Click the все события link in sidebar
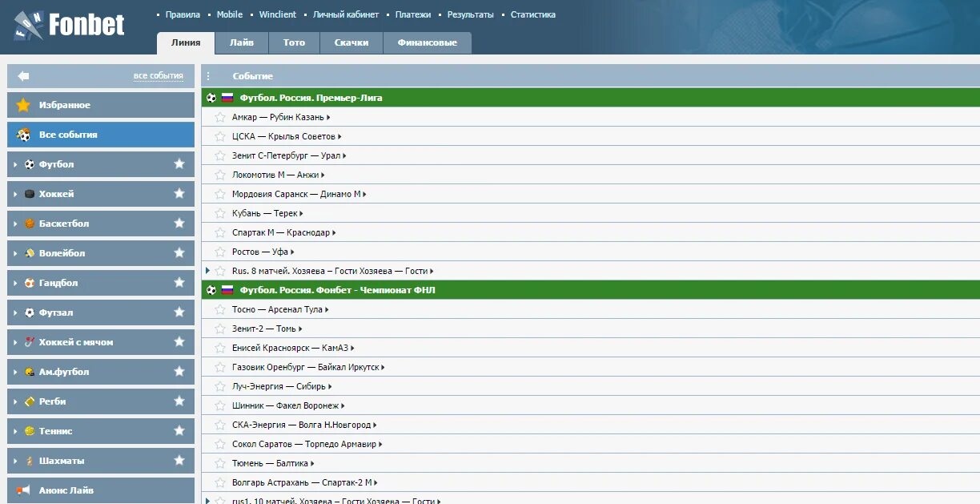The width and height of the screenshot is (980, 504). [x=159, y=76]
